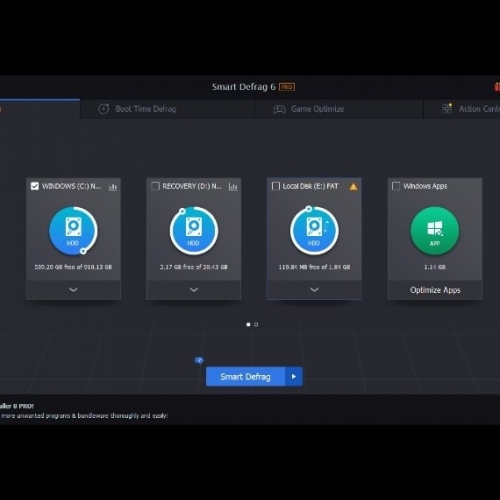The image size is (500, 500).
Task: Switch to the Game Optimize tab
Action: tap(339, 109)
